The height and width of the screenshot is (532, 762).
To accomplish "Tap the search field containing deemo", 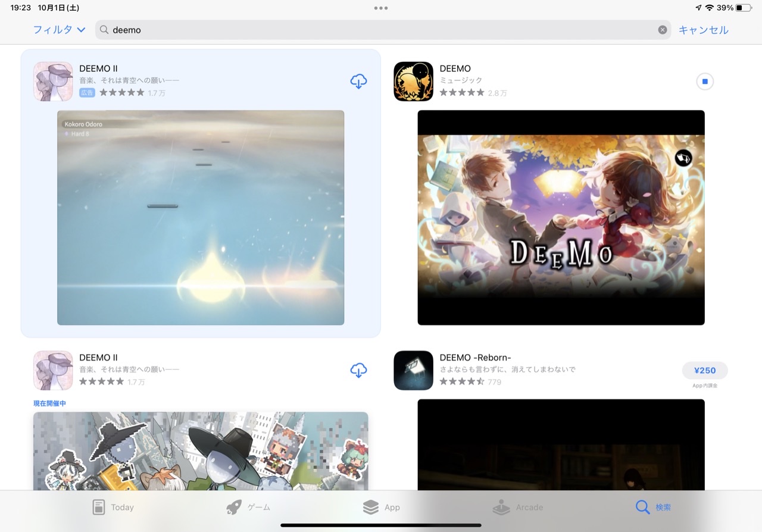I will point(381,30).
